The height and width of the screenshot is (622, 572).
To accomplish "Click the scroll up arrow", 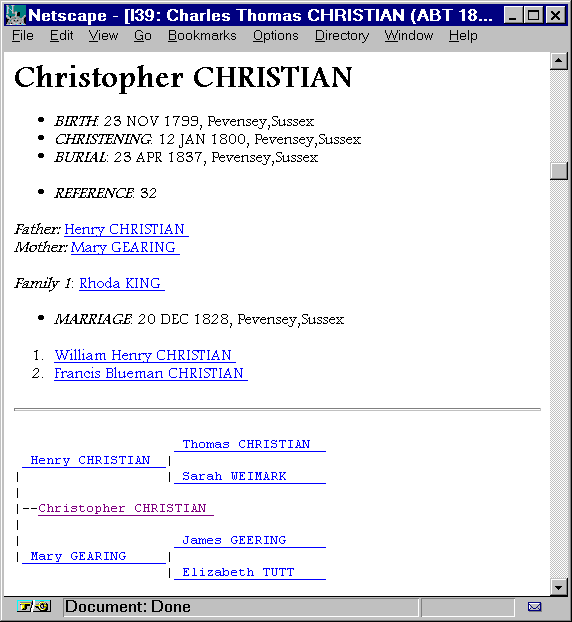I will click(x=559, y=61).
